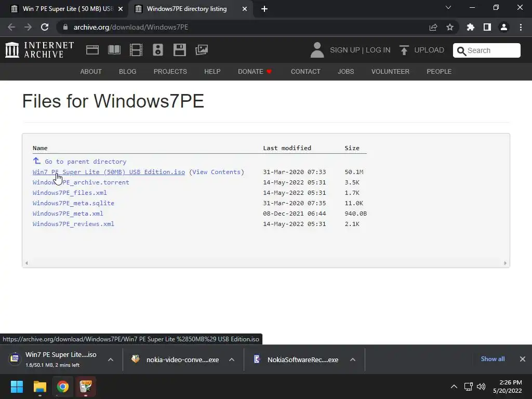Screen dimensions: 532x399
Task: Click the search magnifier icon
Action: click(461, 51)
